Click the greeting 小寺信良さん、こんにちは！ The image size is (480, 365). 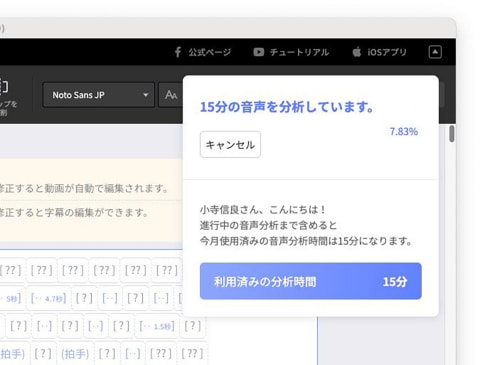click(263, 210)
